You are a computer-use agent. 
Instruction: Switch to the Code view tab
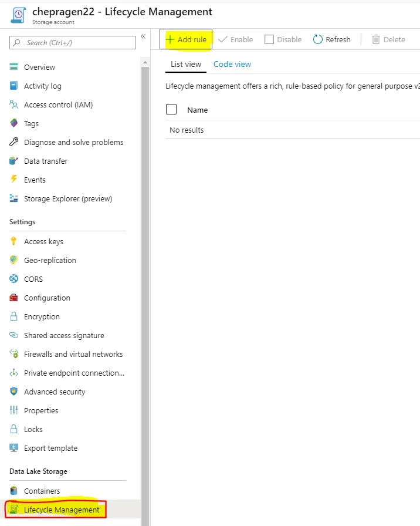tap(232, 64)
